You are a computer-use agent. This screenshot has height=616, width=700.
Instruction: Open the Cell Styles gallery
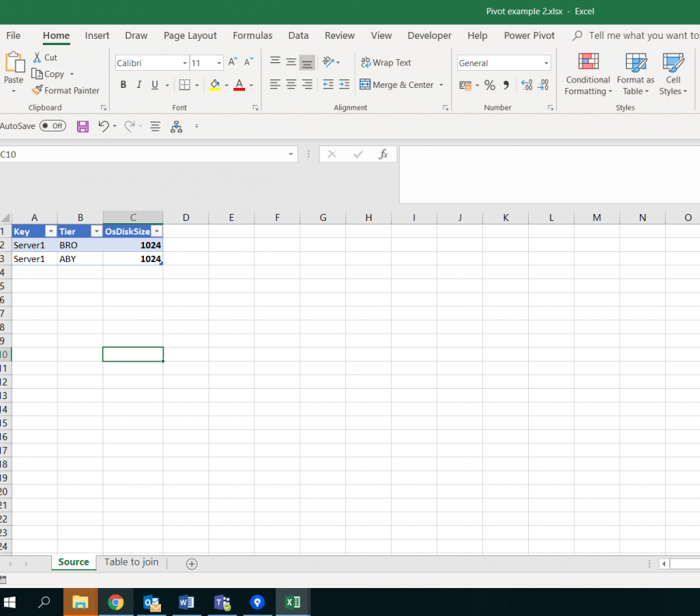tap(673, 74)
